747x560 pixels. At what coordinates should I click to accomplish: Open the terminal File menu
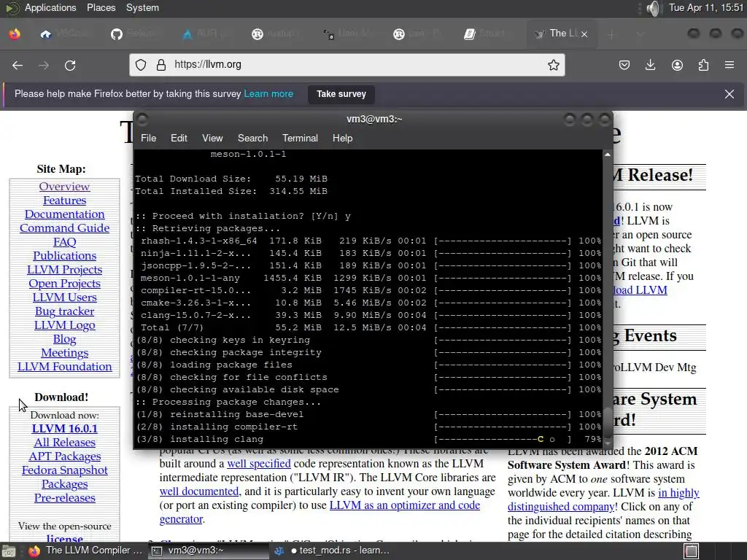pyautogui.click(x=148, y=138)
